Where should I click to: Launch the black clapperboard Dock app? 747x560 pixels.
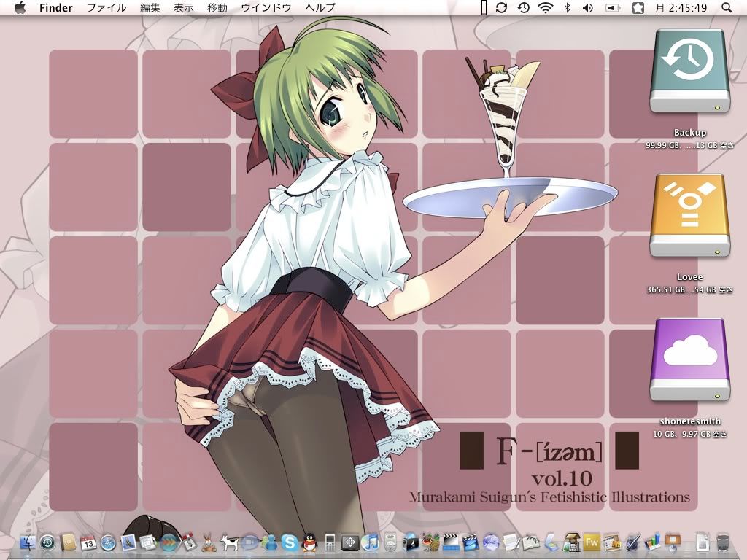tap(451, 542)
